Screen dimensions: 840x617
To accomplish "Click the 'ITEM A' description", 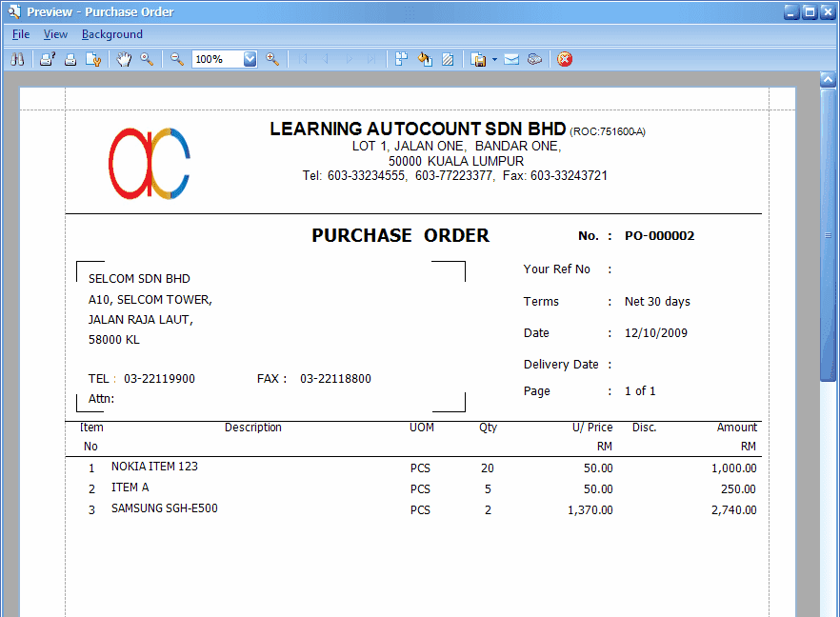I will point(130,488).
